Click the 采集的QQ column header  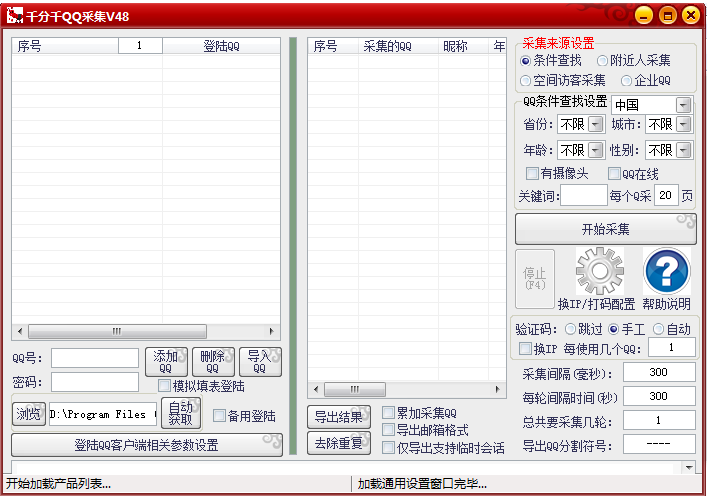398,46
